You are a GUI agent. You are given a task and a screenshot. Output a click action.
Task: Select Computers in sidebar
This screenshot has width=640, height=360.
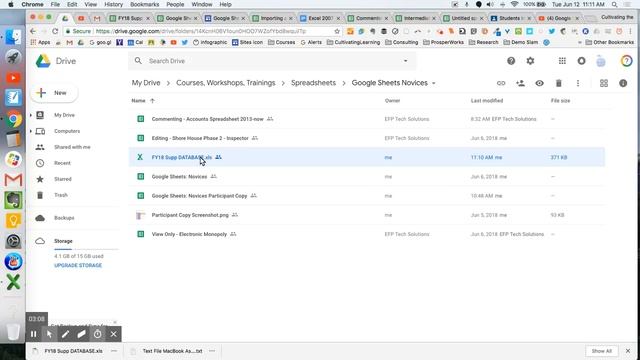67,131
